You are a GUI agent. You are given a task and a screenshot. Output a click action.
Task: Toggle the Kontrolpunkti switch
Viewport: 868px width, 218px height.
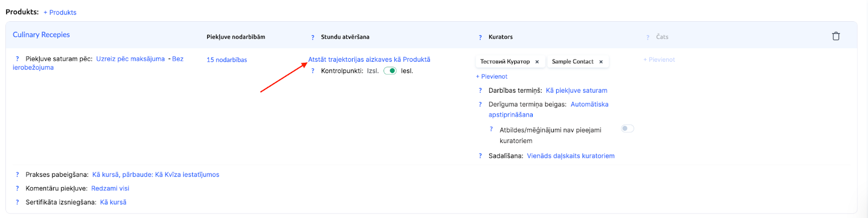pos(390,71)
